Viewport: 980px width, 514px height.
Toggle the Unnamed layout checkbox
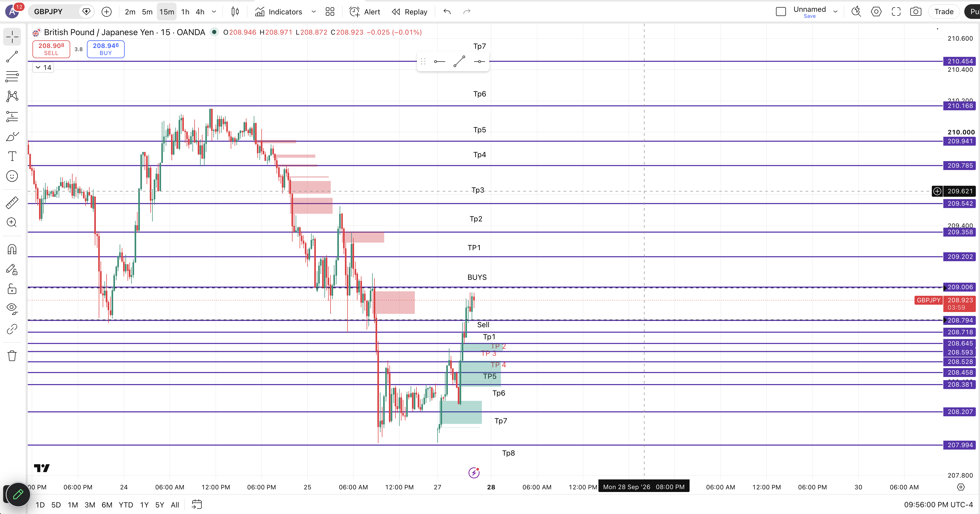781,12
